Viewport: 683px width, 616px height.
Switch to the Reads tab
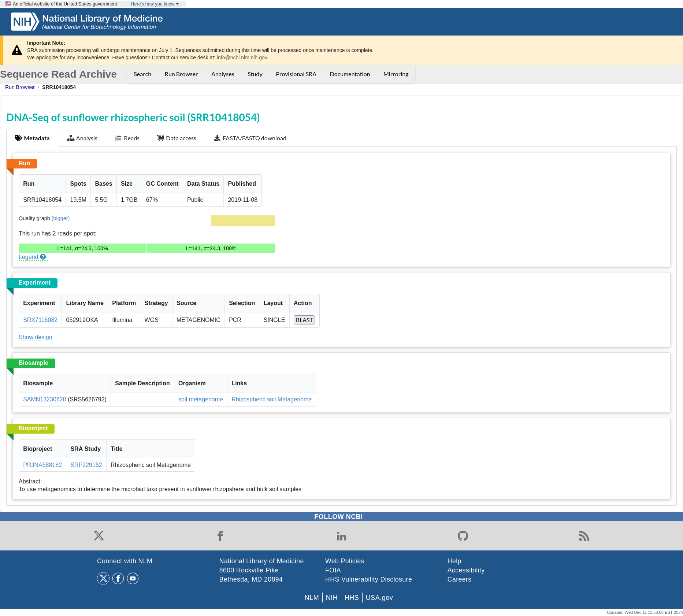[x=127, y=138]
